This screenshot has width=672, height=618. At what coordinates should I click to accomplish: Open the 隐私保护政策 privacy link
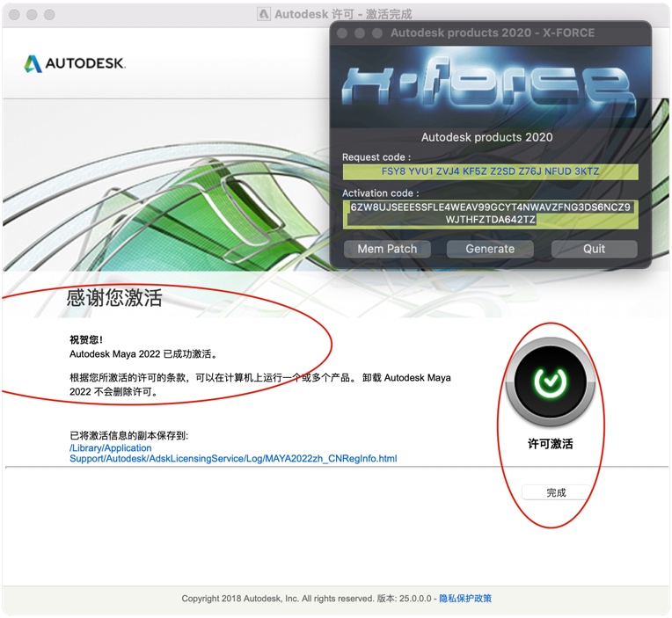[465, 599]
